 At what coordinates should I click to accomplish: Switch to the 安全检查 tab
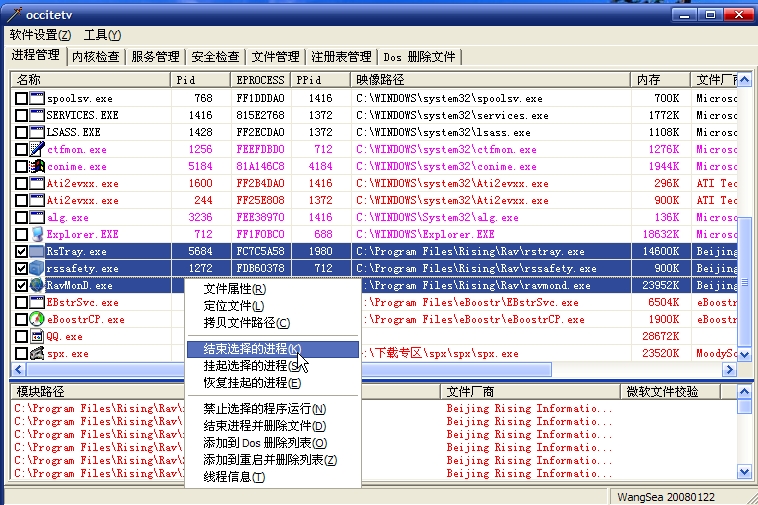[x=216, y=57]
